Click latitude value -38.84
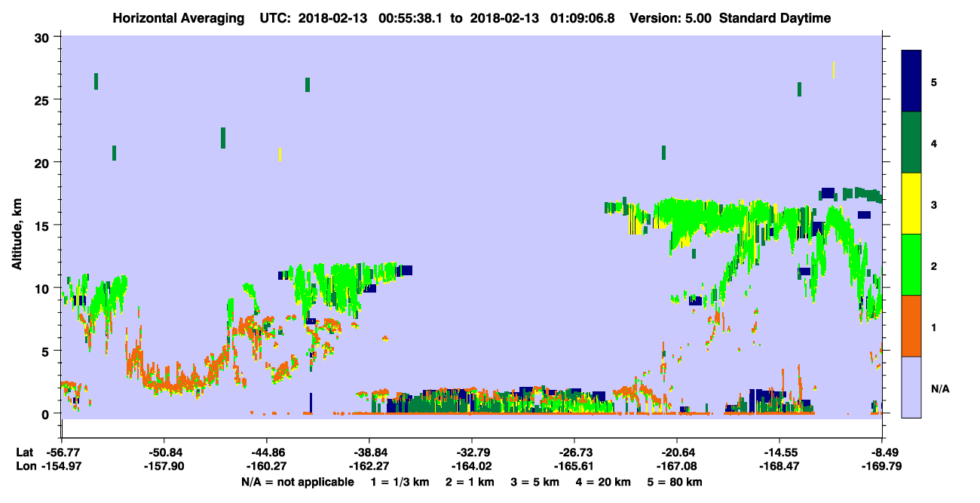The width and height of the screenshot is (980, 503). [369, 452]
